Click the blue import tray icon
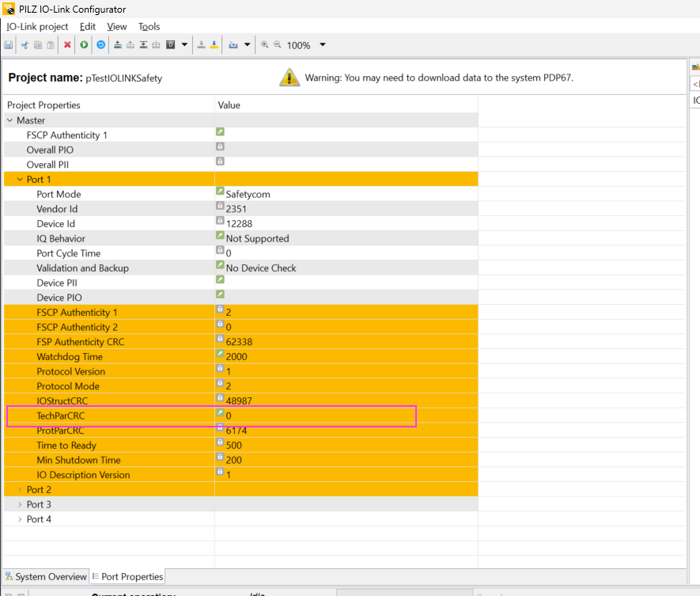700x596 pixels. click(233, 44)
